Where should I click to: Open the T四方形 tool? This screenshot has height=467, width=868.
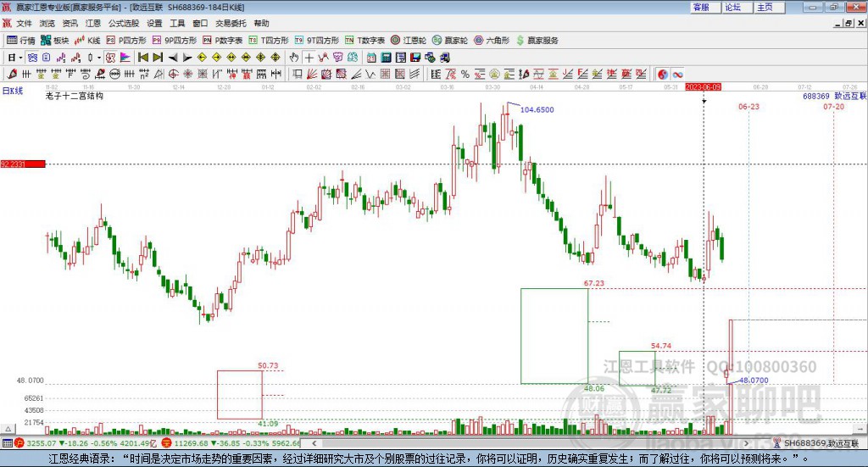point(269,41)
